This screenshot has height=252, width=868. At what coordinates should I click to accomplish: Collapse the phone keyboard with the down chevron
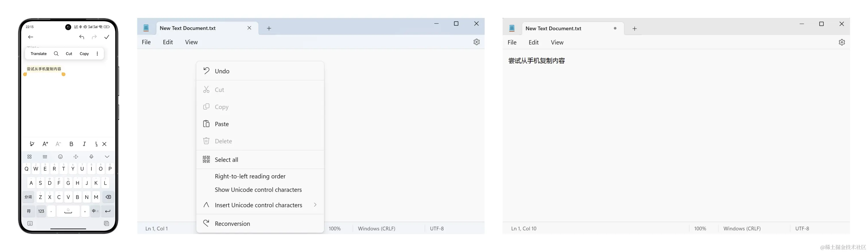click(107, 157)
